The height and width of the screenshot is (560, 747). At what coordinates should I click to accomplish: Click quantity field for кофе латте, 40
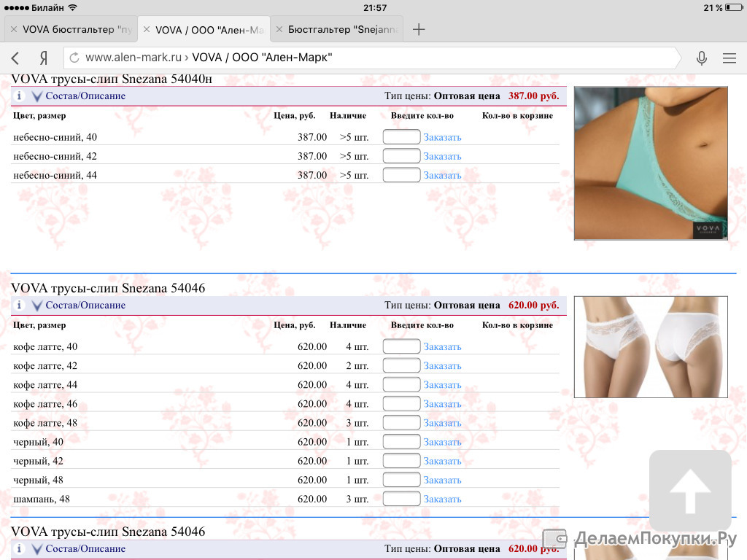tap(402, 346)
